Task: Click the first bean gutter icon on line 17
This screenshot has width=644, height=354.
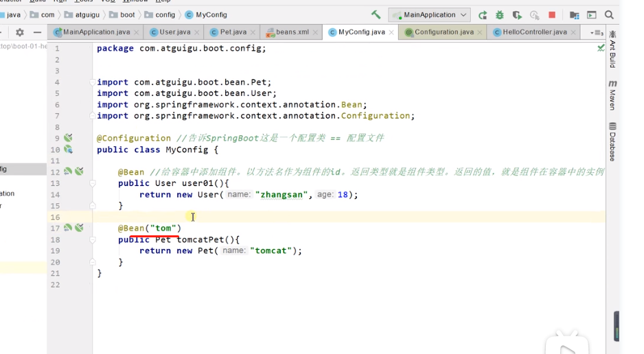Action: coord(68,228)
